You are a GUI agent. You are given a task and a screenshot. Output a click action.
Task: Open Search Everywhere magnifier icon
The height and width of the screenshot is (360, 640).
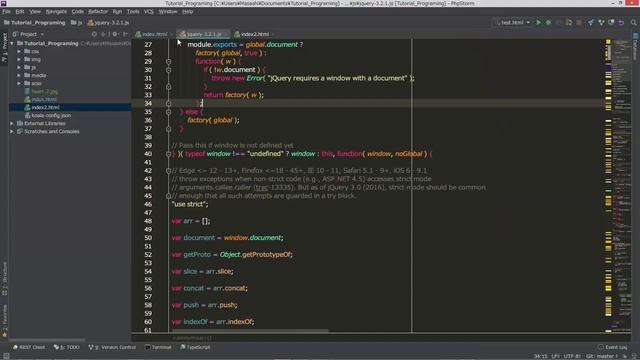coord(633,22)
